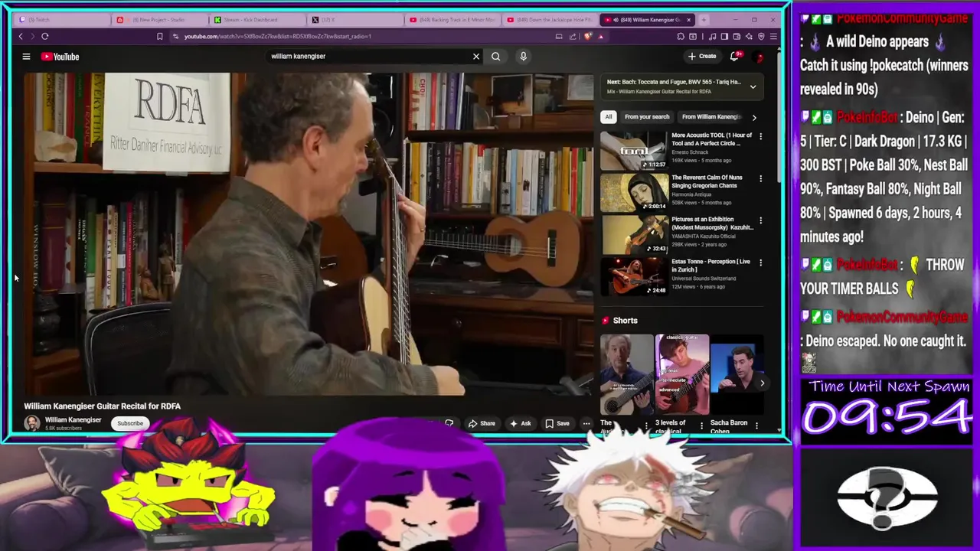Open Reverent Calm Of Nuns thumbnail
Screen dimensions: 980x551
634,192
